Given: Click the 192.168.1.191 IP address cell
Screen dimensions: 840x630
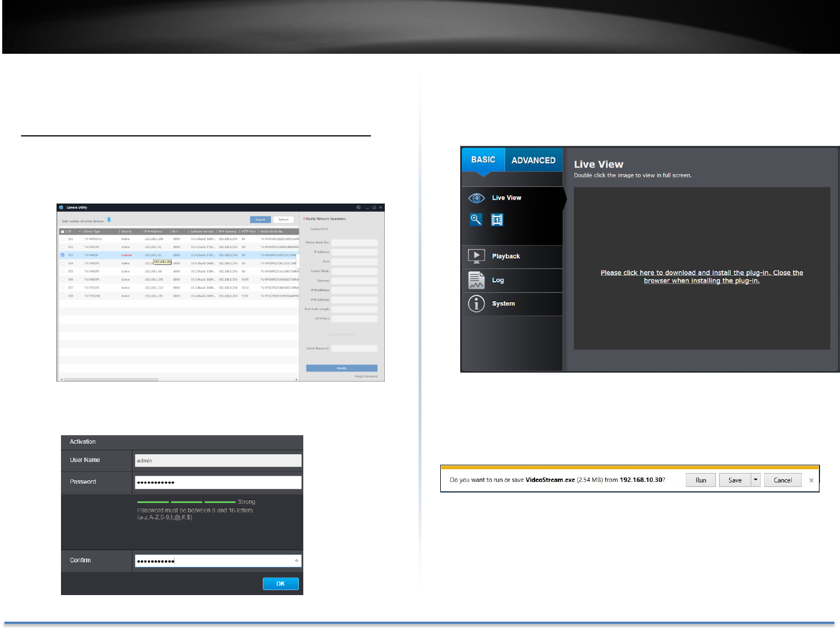Looking at the screenshot, I should [154, 296].
